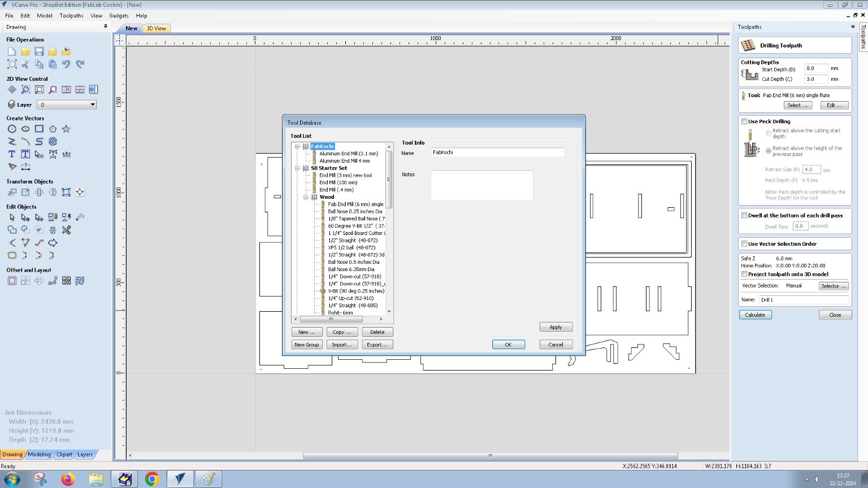Screen dimensions: 868x488
Task: Select the Align Objects tool in Transform Objects
Action: click(80, 193)
